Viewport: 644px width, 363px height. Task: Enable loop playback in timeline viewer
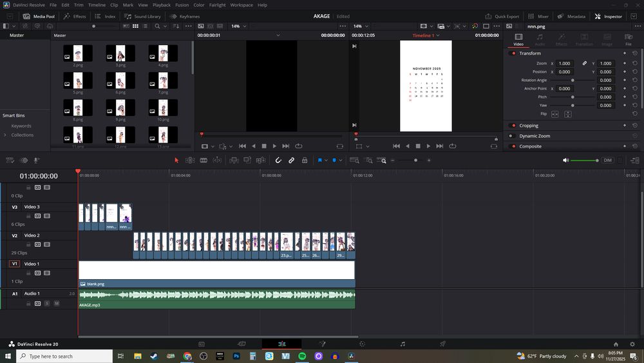pos(453,146)
